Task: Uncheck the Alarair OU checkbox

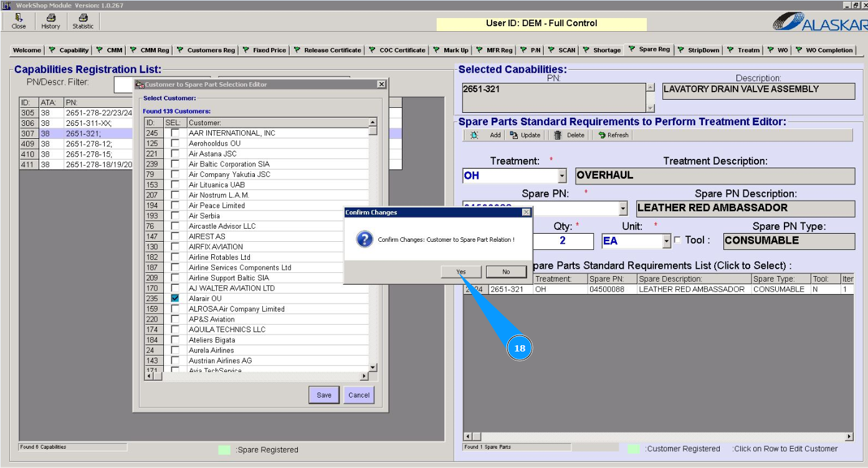Action: 175,298
